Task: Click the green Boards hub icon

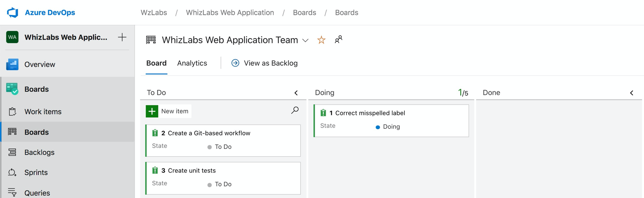Action: pos(12,89)
